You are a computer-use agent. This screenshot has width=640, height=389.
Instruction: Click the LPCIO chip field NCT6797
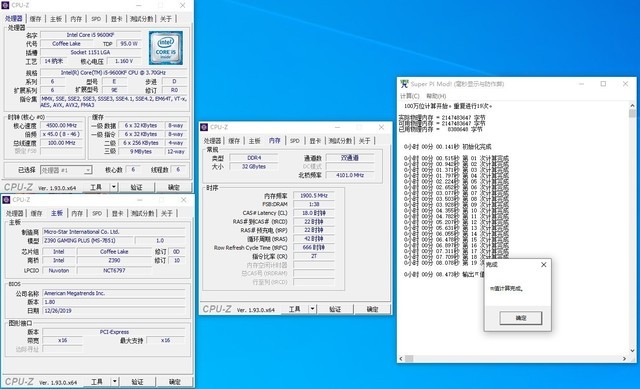coord(114,270)
